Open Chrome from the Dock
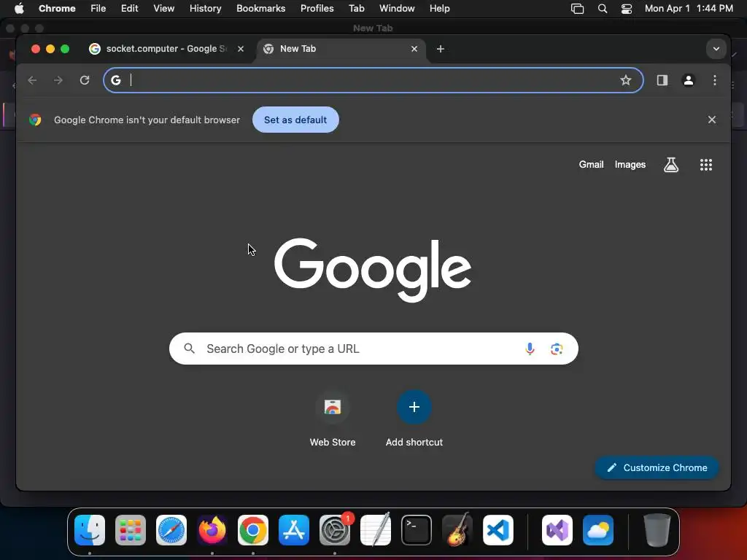The height and width of the screenshot is (560, 747). 253,530
